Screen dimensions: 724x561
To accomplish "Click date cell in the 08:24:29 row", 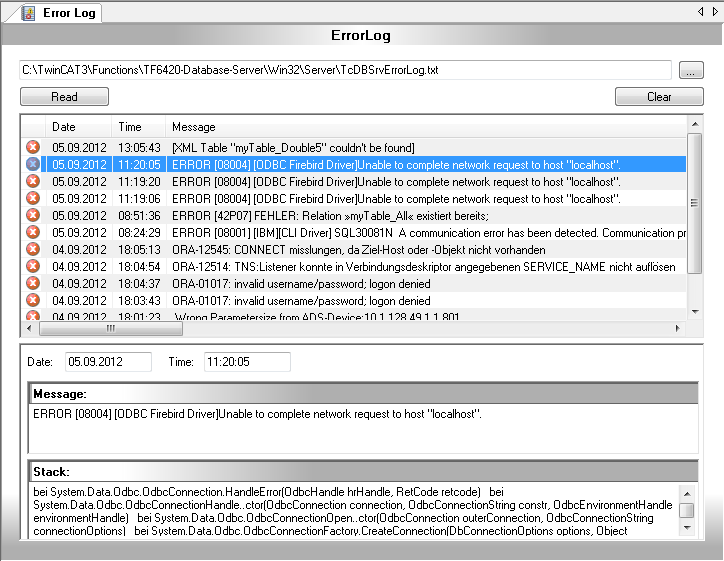I will coord(79,233).
